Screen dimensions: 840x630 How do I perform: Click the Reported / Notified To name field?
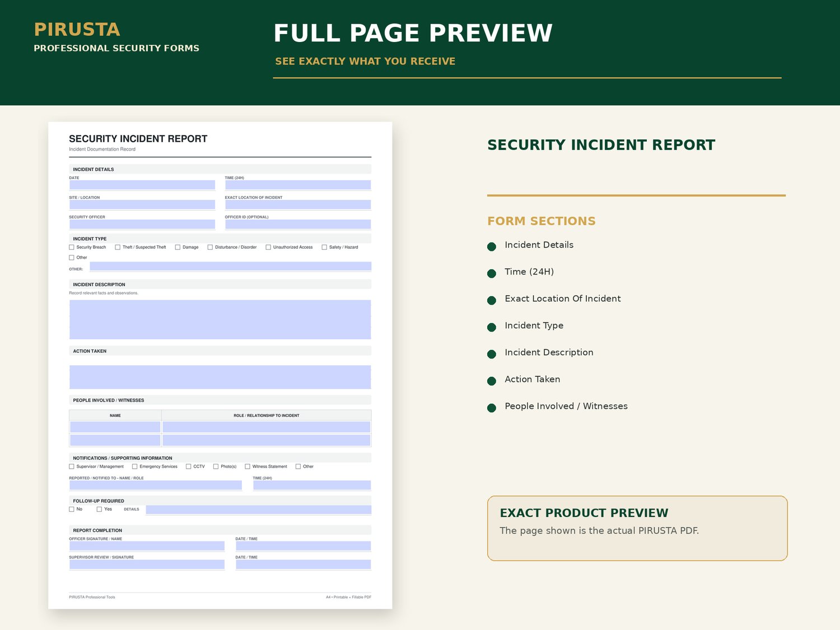156,486
